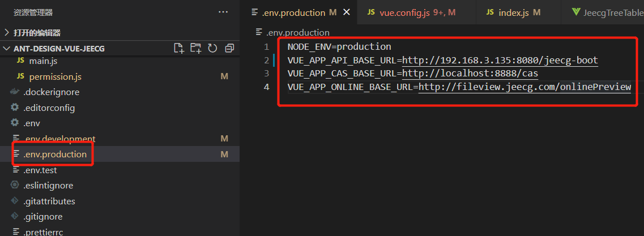Collapse all folders in explorer
Screen dimensions: 644x236
[229, 48]
